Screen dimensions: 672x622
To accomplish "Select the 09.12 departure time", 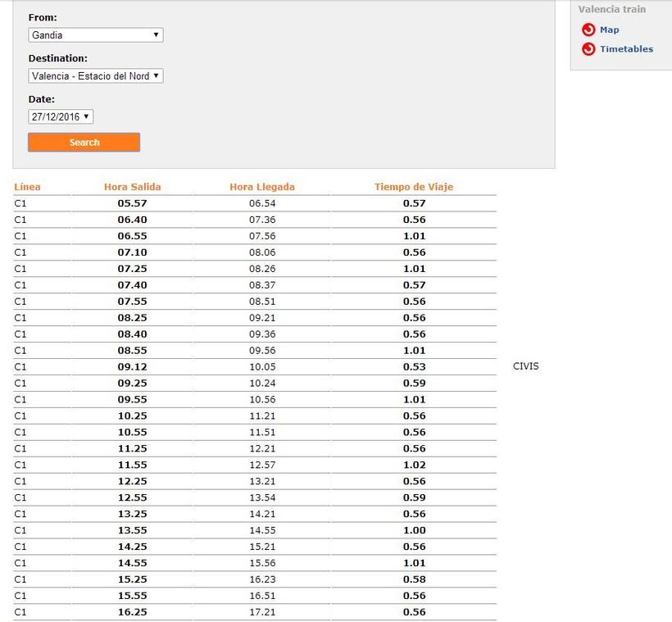I will pos(132,366).
